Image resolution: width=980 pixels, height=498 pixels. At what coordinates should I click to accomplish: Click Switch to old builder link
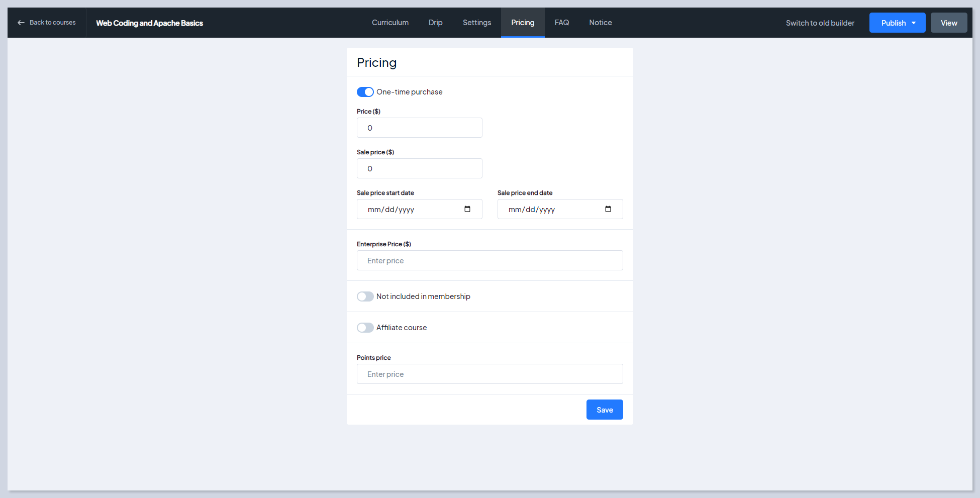[x=820, y=23]
